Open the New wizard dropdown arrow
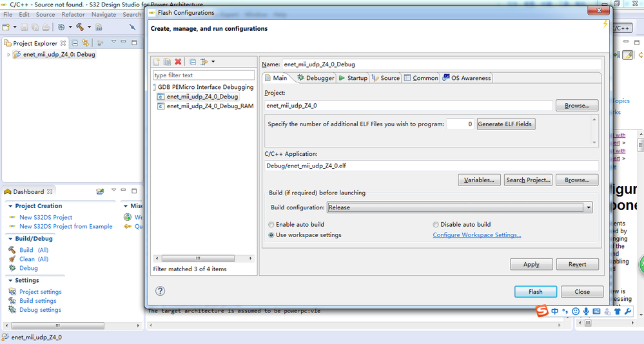The image size is (644, 344). click(x=15, y=27)
